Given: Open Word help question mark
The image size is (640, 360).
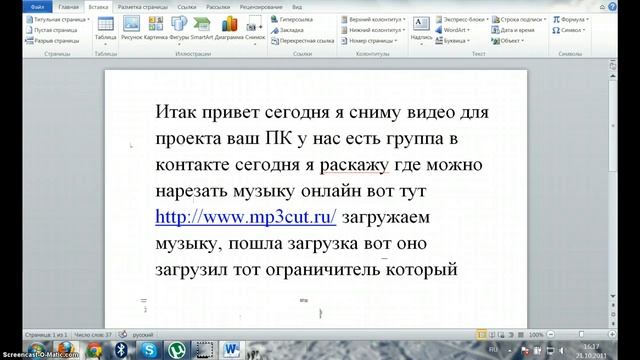Looking at the screenshot, I should tap(612, 7).
